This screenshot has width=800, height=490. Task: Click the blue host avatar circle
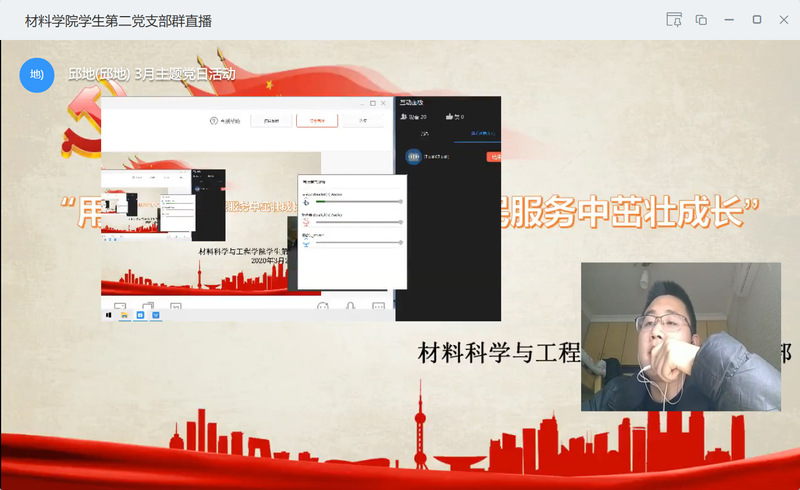click(37, 74)
